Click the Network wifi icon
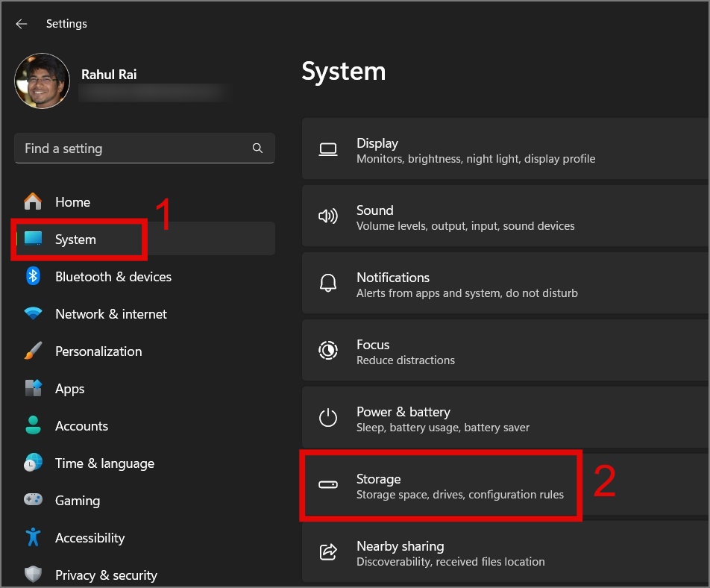The width and height of the screenshot is (710, 588). pos(33,314)
